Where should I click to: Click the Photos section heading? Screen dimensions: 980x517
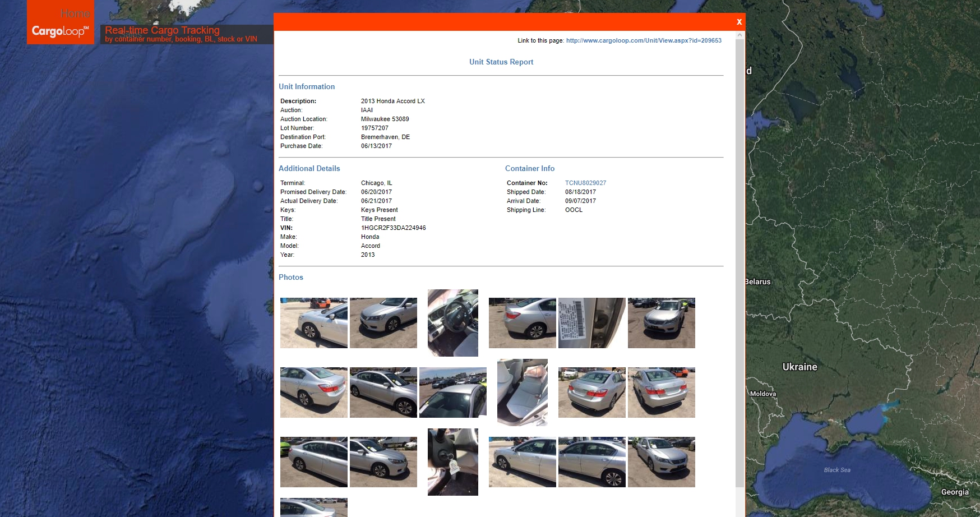tap(291, 277)
